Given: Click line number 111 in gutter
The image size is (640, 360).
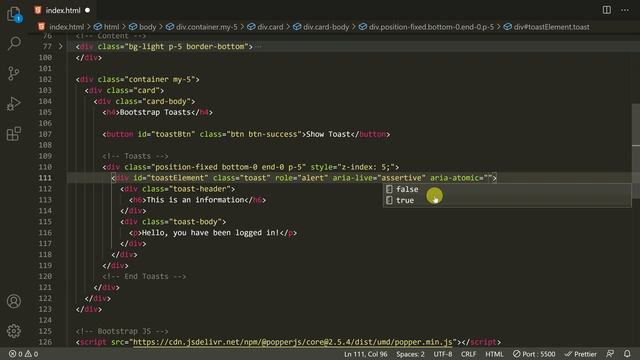Looking at the screenshot, I should pyautogui.click(x=45, y=178).
